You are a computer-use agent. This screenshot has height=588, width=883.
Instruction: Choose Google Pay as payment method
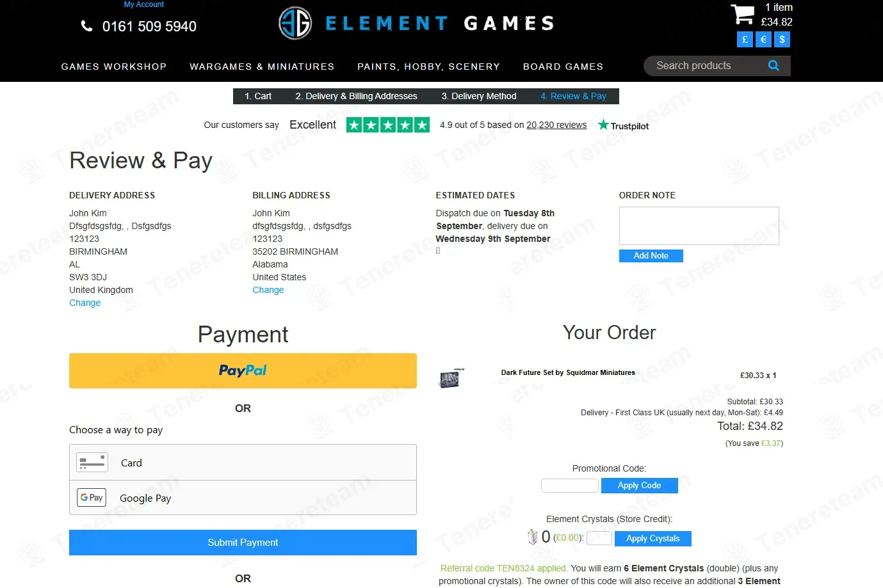(x=243, y=498)
